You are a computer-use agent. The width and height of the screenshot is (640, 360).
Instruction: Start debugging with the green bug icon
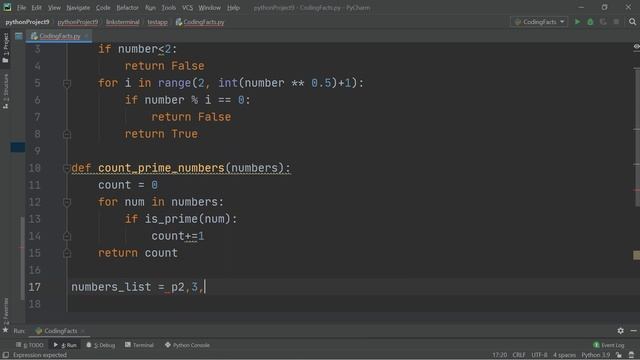point(590,22)
